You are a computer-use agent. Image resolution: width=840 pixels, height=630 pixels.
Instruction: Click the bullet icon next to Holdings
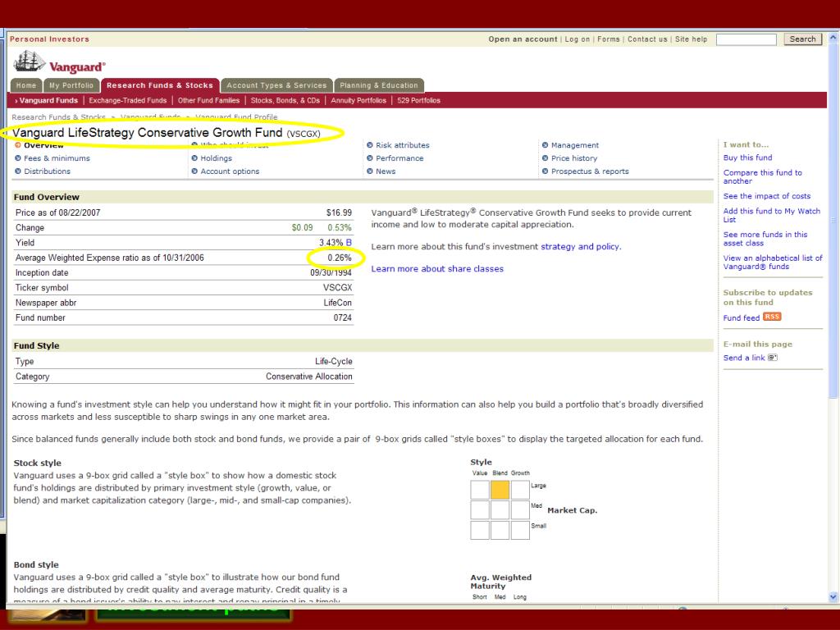point(194,158)
